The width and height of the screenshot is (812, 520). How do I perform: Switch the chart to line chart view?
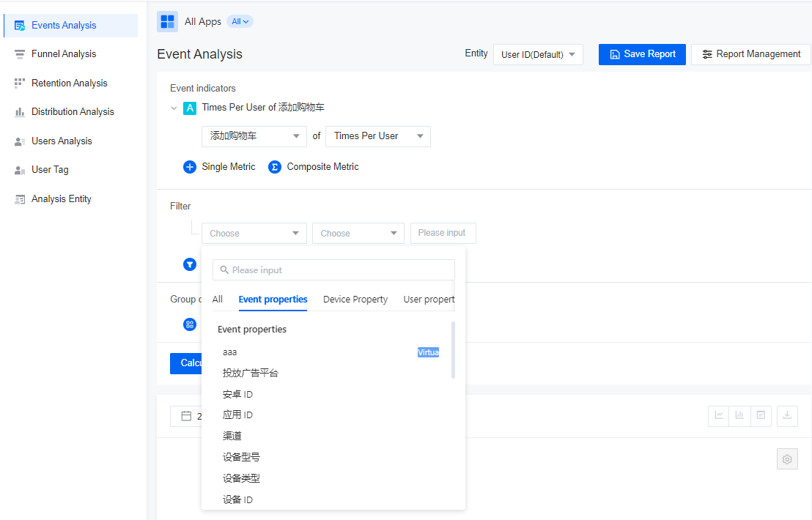(x=718, y=415)
